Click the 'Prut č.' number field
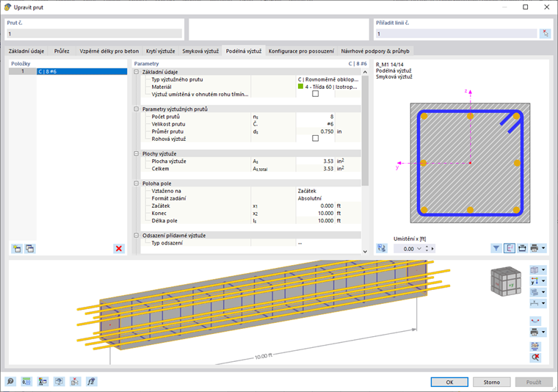This screenshot has width=558, height=392. [94, 34]
